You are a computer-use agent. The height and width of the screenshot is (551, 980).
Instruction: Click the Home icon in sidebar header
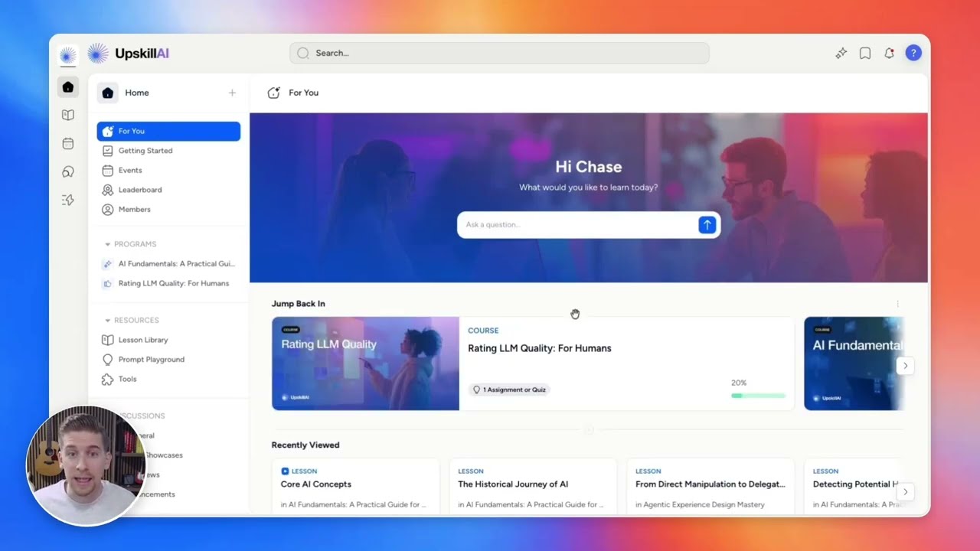(108, 93)
